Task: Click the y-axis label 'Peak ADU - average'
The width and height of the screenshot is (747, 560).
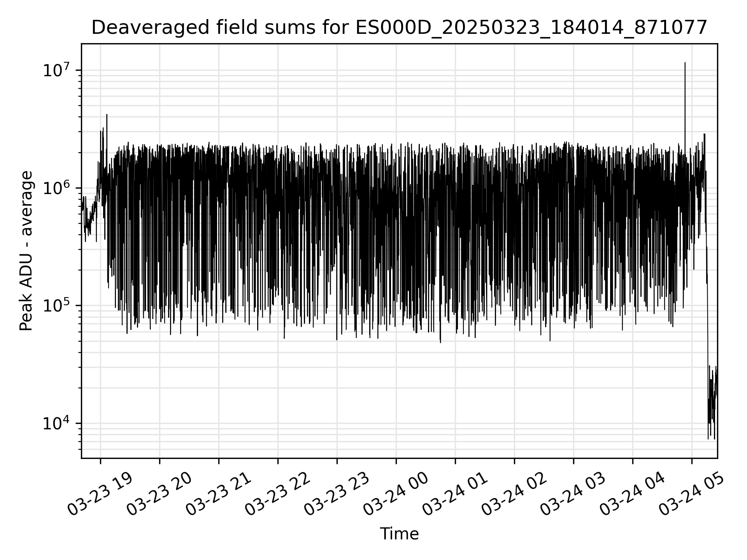Action: 26,251
